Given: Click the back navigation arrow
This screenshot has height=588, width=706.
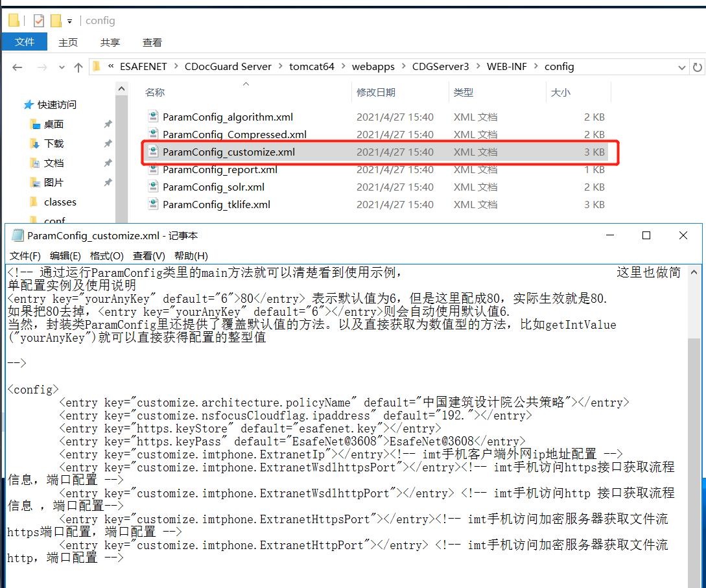Looking at the screenshot, I should coord(18,67).
